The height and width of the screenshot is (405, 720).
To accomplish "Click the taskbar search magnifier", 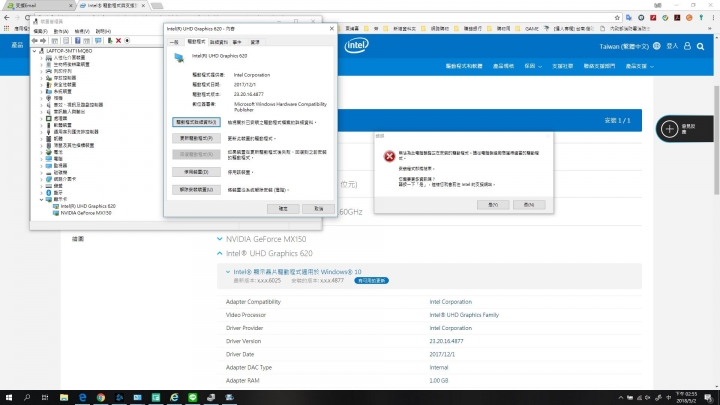I will [27, 397].
